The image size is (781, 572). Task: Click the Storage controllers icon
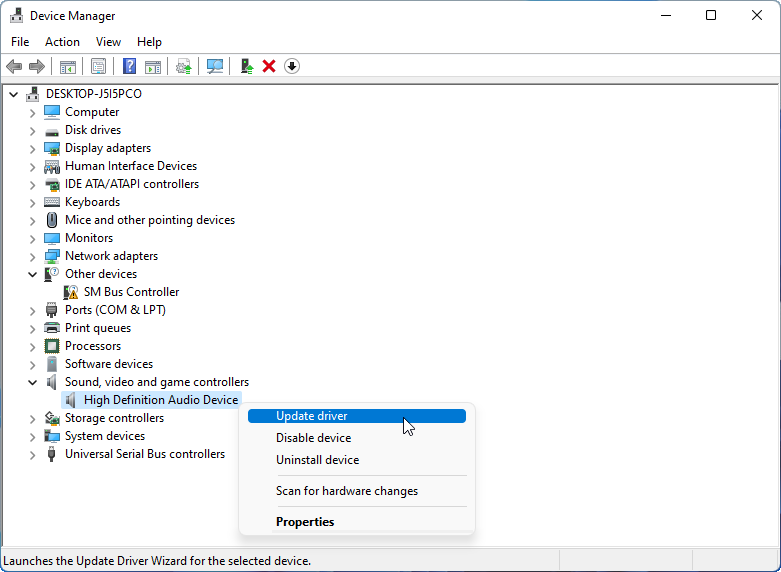coord(52,418)
